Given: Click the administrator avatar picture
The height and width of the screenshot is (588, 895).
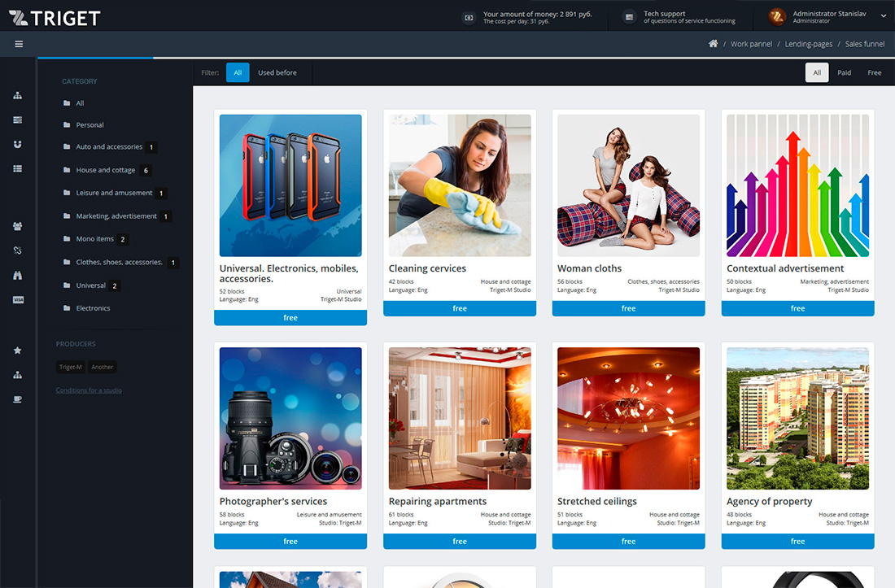Looking at the screenshot, I should pos(777,17).
